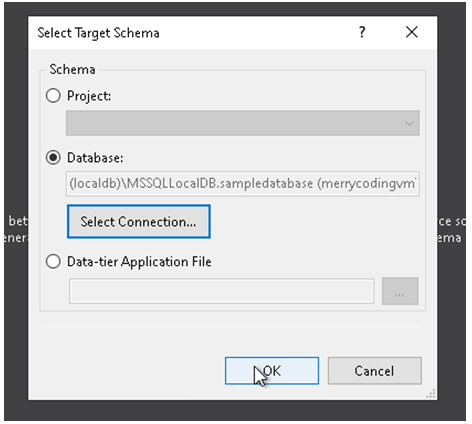The height and width of the screenshot is (424, 472).
Task: Choose the Database radio option
Action: pos(53,157)
